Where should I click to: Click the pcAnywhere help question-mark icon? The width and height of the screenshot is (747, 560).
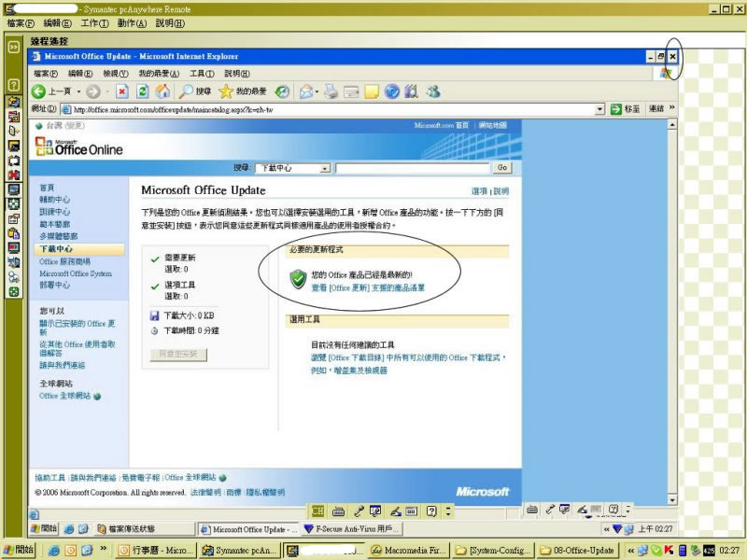coord(14,85)
